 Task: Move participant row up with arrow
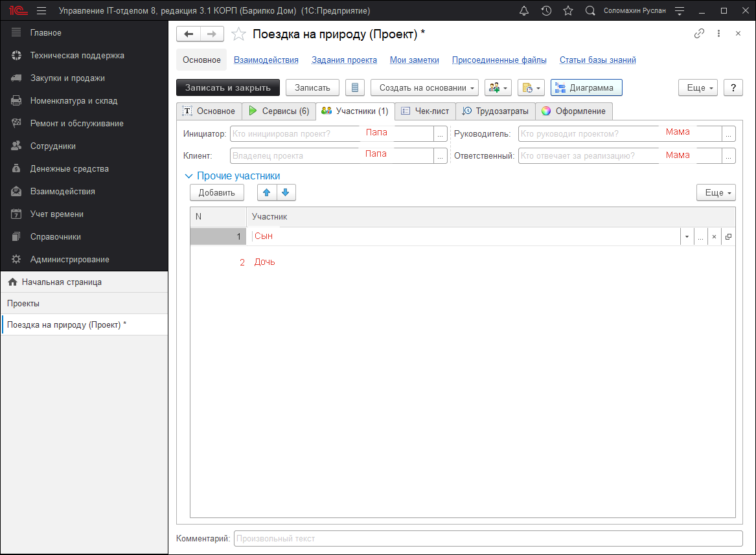(x=267, y=192)
